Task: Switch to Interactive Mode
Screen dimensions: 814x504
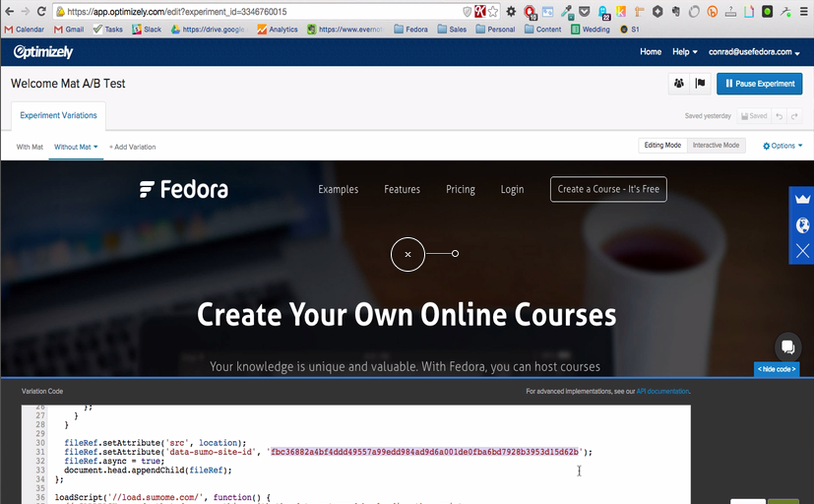Action: click(x=716, y=146)
